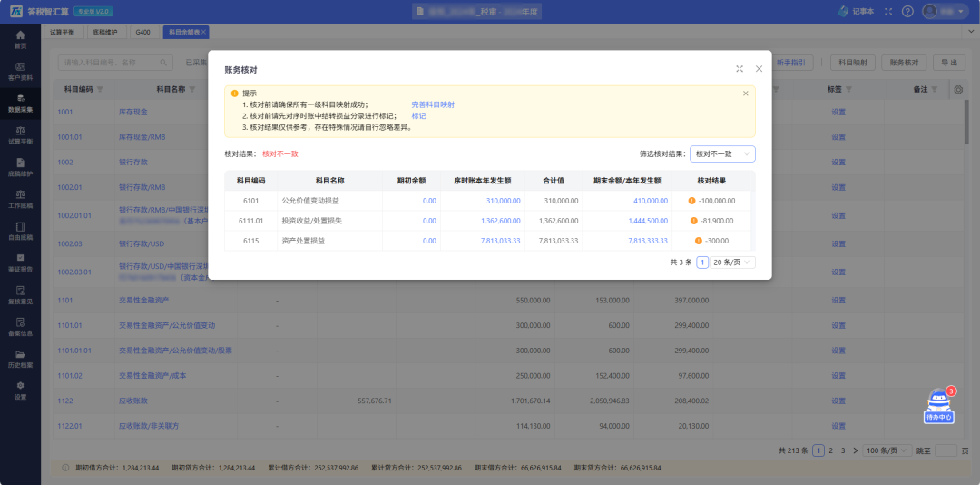Switch to 试算平衡 tab
The height and width of the screenshot is (485, 980).
(63, 31)
